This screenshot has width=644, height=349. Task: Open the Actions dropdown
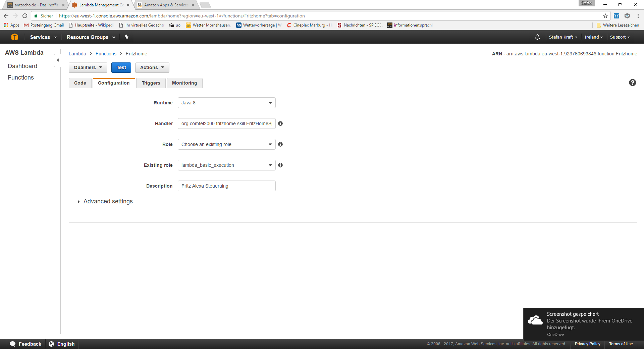152,67
